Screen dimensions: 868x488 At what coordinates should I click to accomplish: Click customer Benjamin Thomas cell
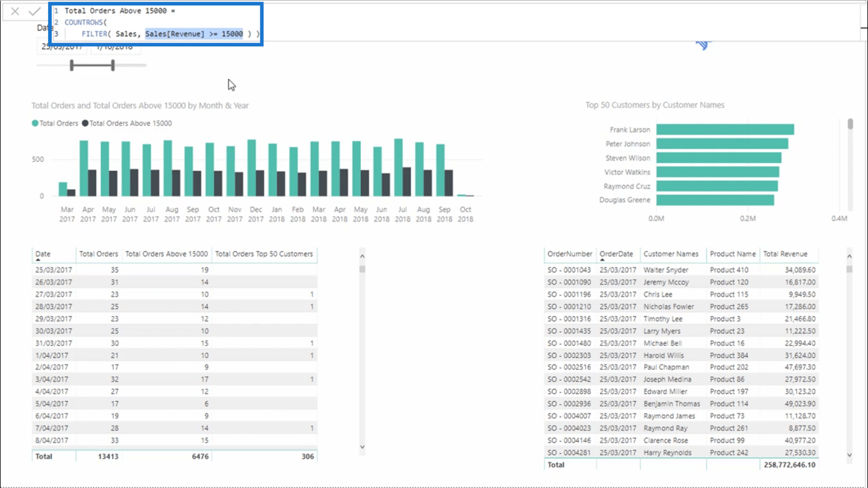click(672, 404)
